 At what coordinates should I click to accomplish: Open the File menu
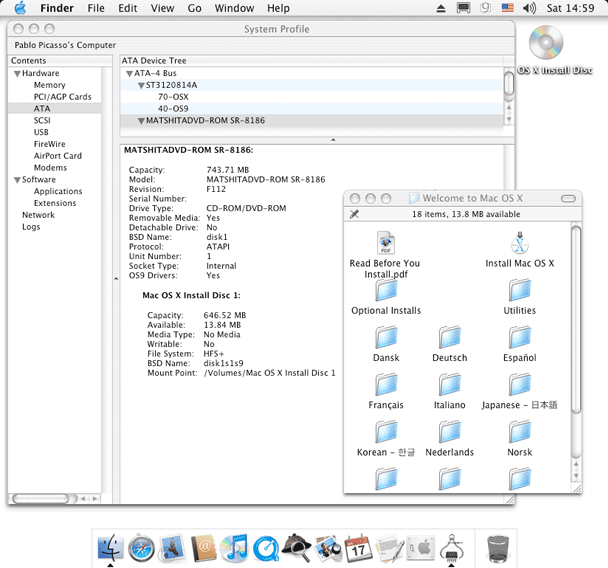pos(96,8)
